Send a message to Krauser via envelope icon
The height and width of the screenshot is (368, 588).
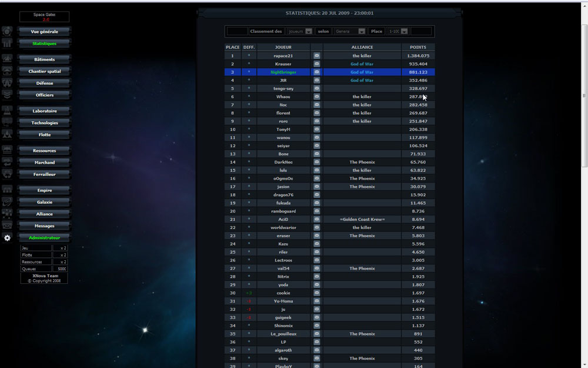point(316,64)
